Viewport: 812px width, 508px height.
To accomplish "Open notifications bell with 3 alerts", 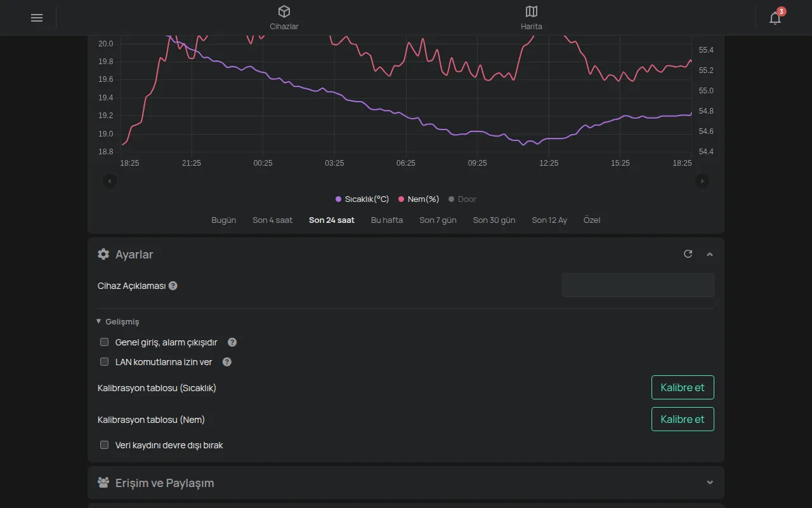I will pyautogui.click(x=775, y=17).
